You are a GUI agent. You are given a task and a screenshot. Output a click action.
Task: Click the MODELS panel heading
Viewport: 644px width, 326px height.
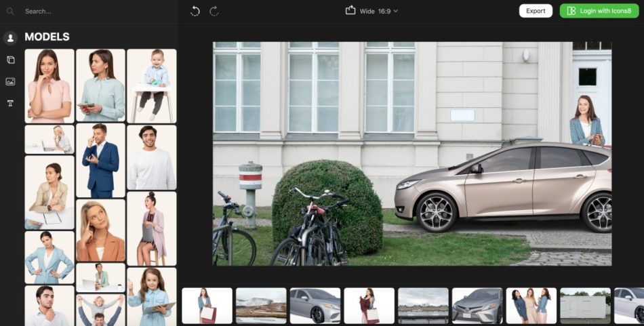(x=47, y=37)
